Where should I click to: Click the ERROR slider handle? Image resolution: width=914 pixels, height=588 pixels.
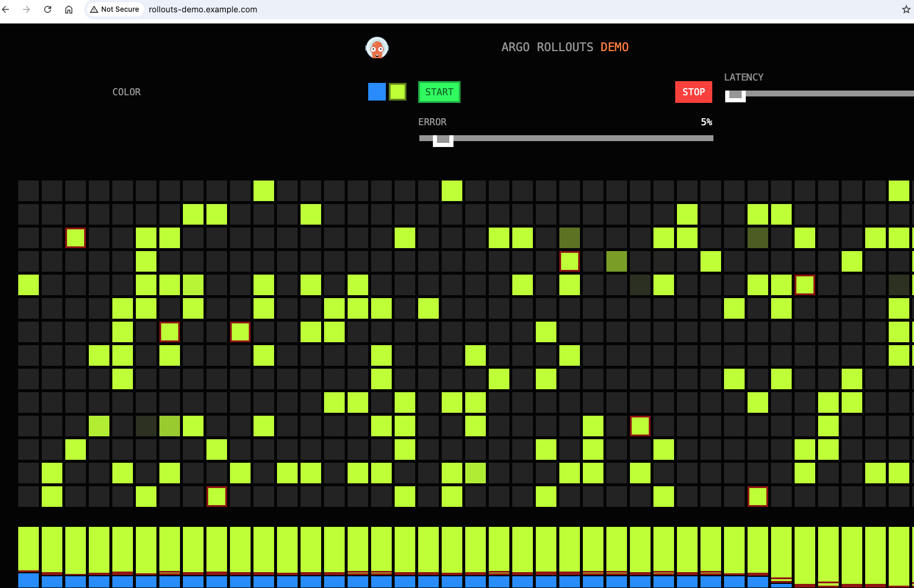pyautogui.click(x=443, y=141)
